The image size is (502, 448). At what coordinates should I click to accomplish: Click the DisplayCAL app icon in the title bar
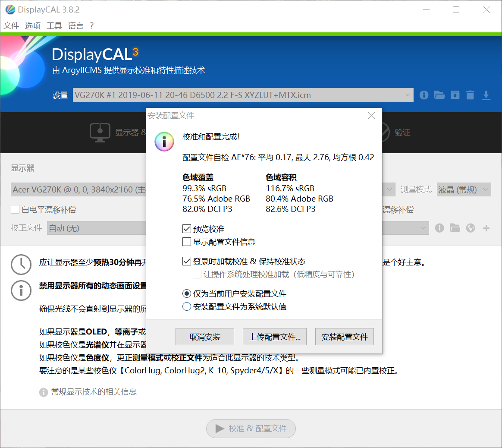point(10,9)
